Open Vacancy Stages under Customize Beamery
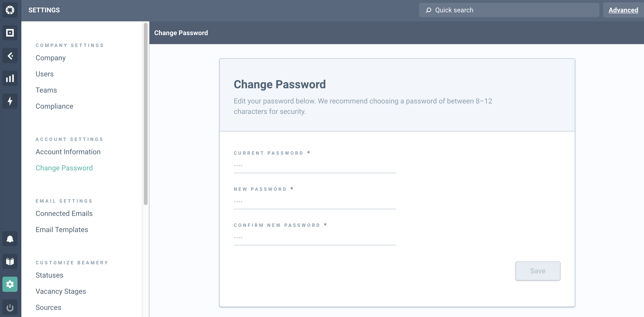Viewport: 644px width, 317px height. 61,291
